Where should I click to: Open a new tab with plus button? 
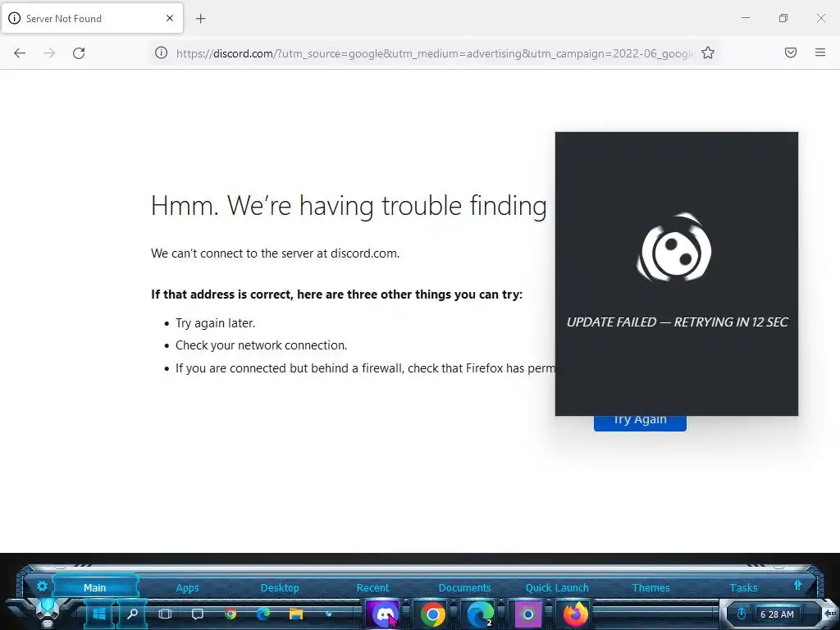tap(201, 19)
